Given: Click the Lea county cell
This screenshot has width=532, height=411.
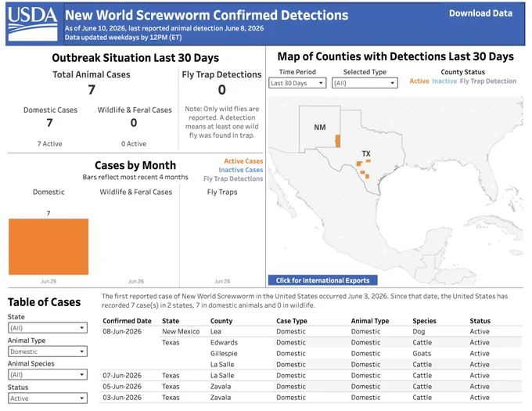Looking at the screenshot, I should (x=215, y=332).
